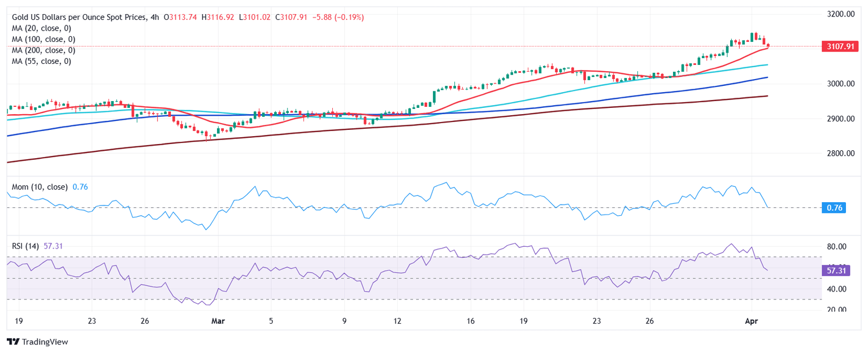Click the Mar date label on time axis
Viewport: 868px width, 353px height.
pyautogui.click(x=218, y=321)
